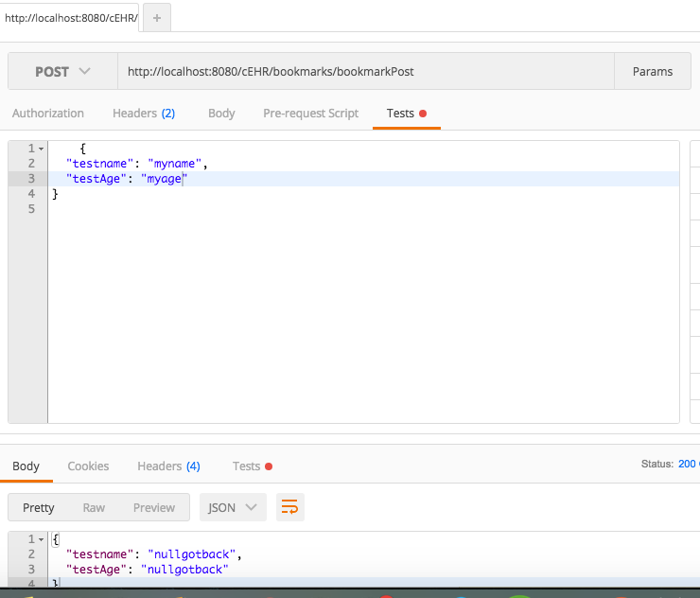This screenshot has width=700, height=598.
Task: Switch response view to Raw
Action: point(94,507)
